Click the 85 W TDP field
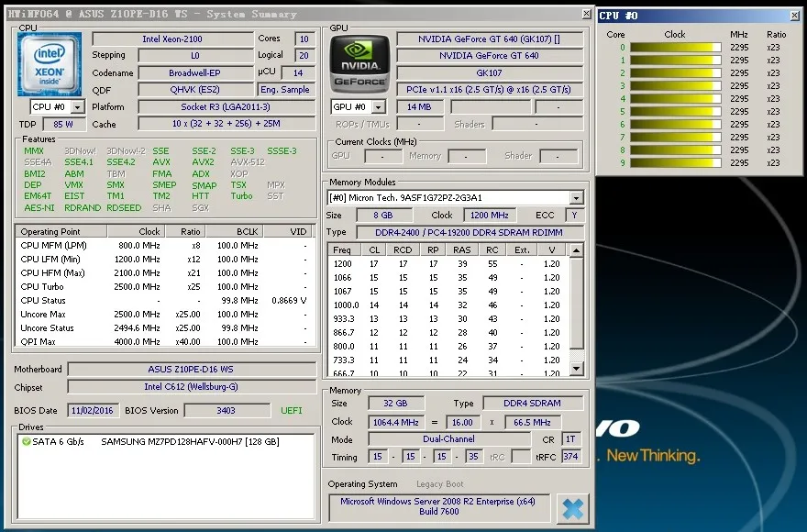The height and width of the screenshot is (532, 807). (x=62, y=124)
